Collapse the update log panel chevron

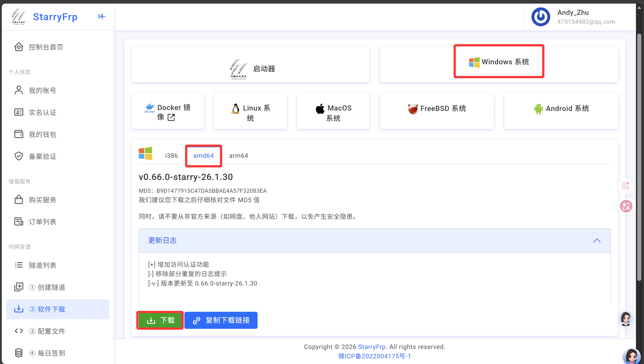pyautogui.click(x=597, y=240)
